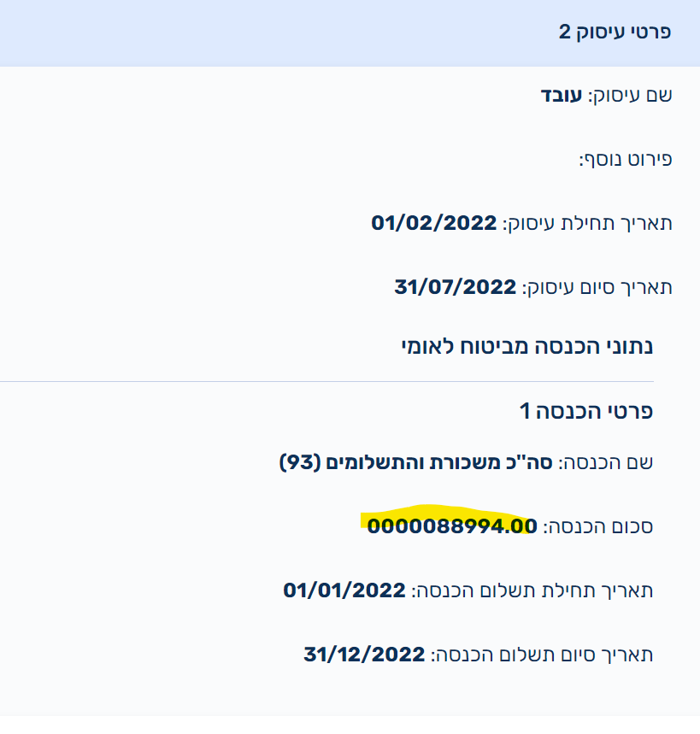The width and height of the screenshot is (700, 734).
Task: Select the occupation end date 31/07/2022
Action: [455, 287]
